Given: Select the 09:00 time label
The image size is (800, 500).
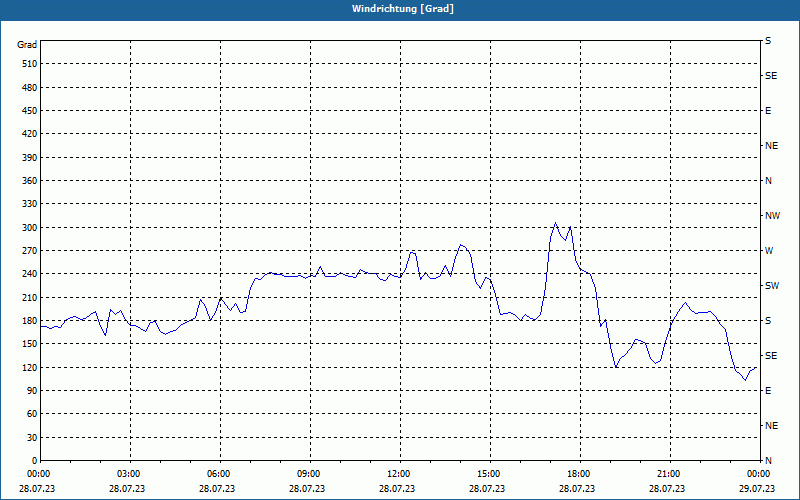Looking at the screenshot, I should (x=310, y=474).
